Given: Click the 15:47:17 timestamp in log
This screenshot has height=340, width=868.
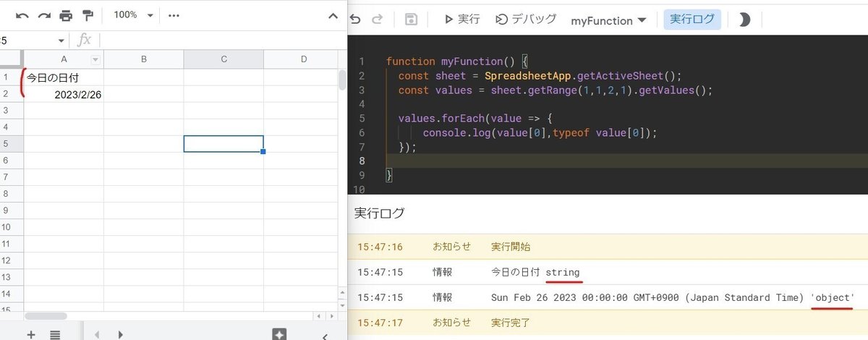Looking at the screenshot, I should click(x=380, y=323).
